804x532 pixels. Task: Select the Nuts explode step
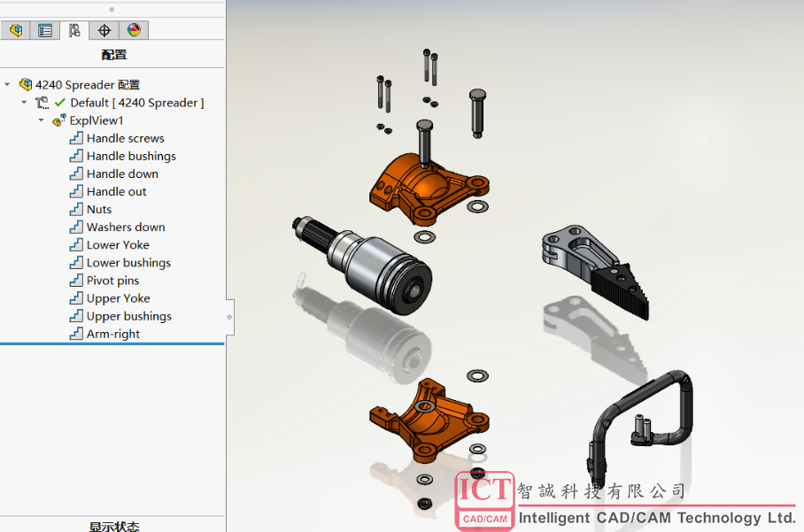click(x=99, y=209)
